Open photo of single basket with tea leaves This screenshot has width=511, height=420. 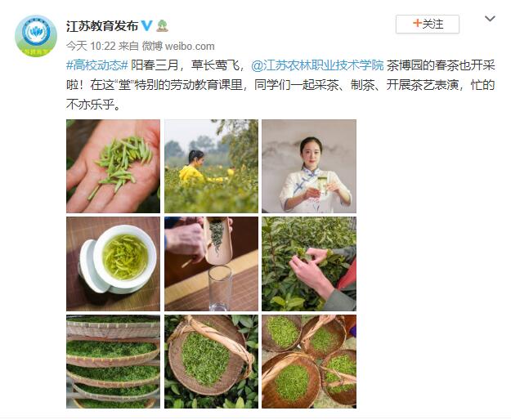[x=211, y=362]
